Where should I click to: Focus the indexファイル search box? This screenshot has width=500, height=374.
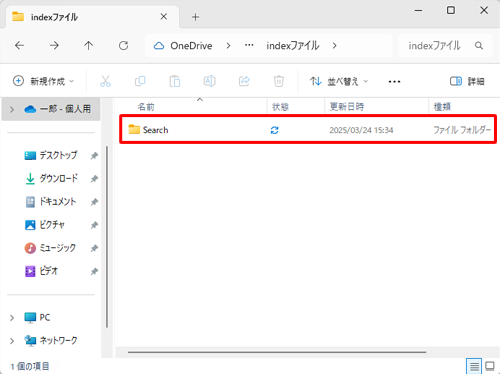pos(445,46)
